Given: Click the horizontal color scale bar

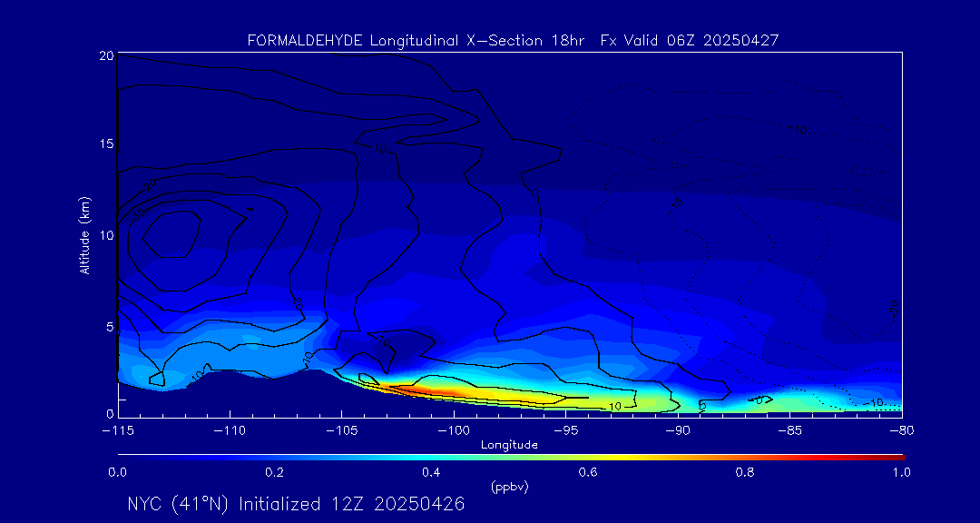Looking at the screenshot, I should 511,458.
